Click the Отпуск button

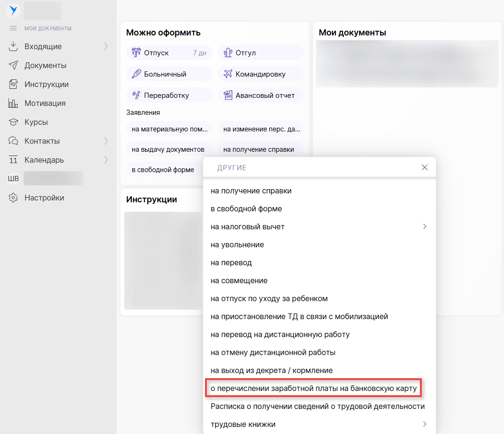click(x=169, y=53)
